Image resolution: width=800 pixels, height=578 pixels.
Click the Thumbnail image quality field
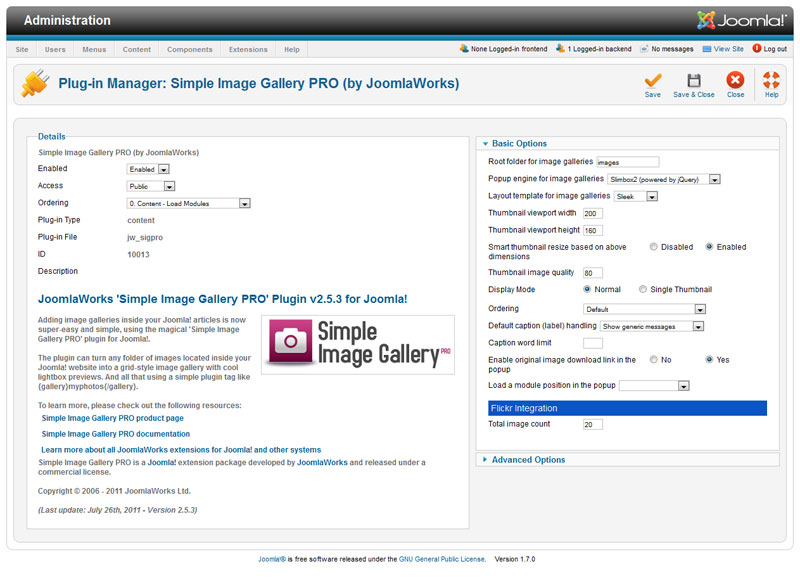[592, 272]
